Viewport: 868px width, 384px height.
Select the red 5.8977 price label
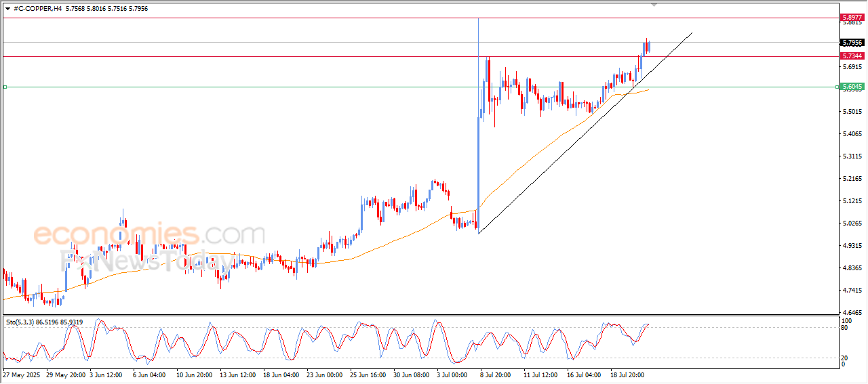[851, 18]
